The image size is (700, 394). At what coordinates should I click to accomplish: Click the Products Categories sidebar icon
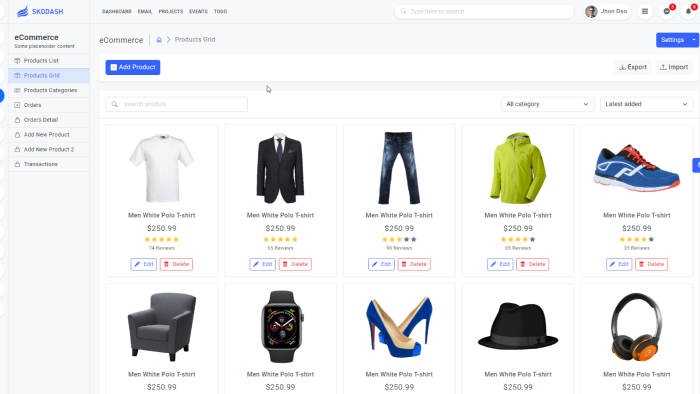point(17,90)
